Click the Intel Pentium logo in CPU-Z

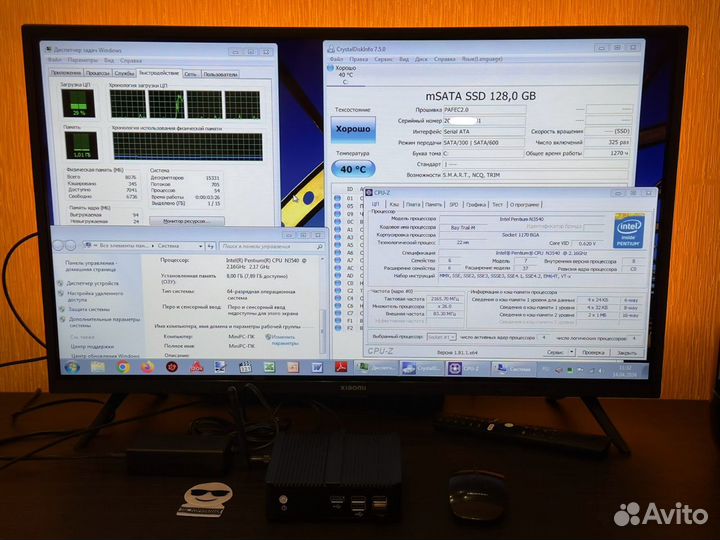pos(629,231)
